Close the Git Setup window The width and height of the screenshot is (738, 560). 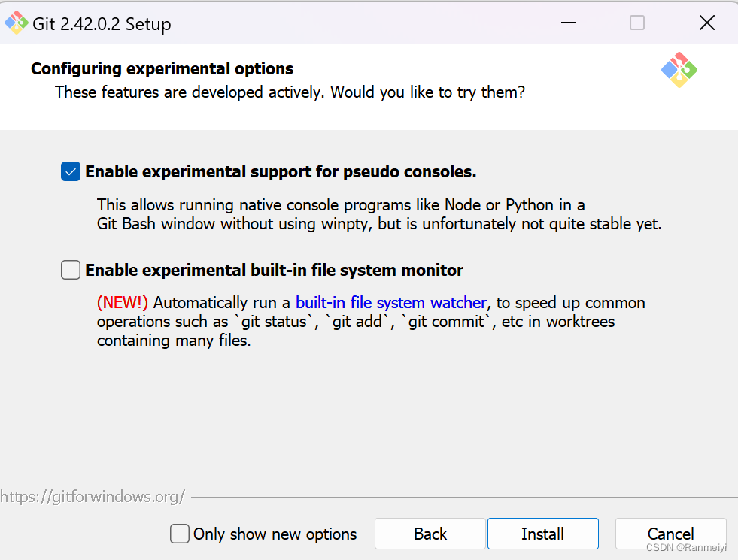[706, 23]
